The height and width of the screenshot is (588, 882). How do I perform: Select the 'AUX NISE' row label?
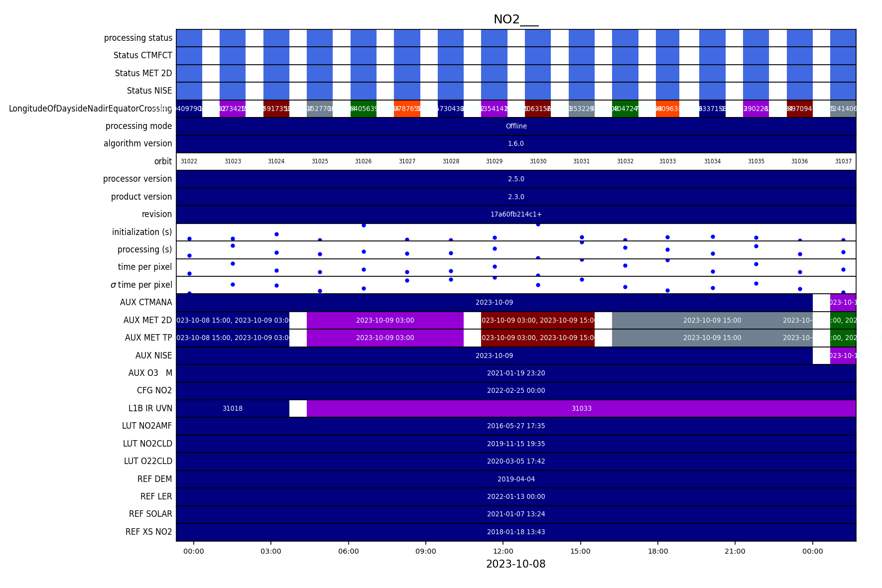[153, 355]
